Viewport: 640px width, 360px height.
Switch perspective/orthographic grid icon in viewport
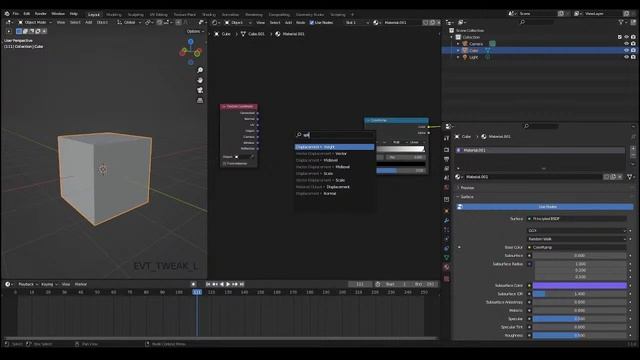(200, 100)
